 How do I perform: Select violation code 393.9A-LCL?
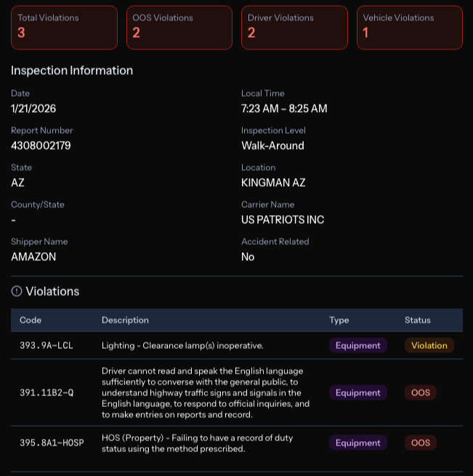[x=47, y=345]
